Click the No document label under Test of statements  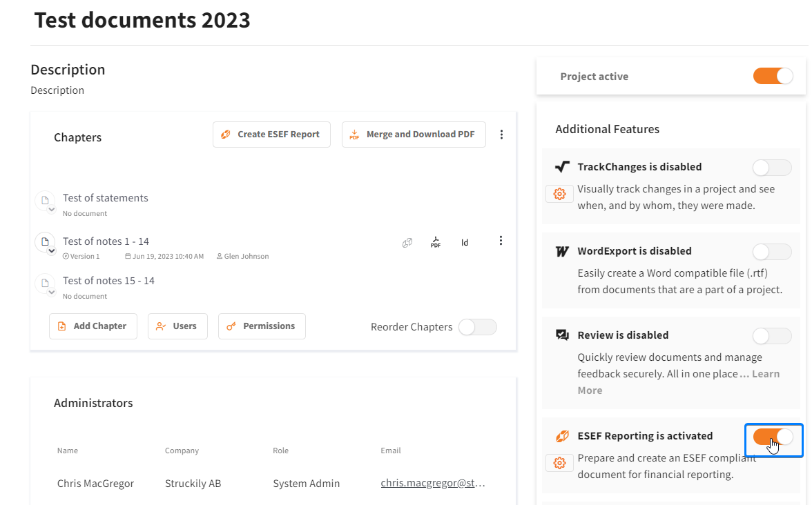coord(85,214)
